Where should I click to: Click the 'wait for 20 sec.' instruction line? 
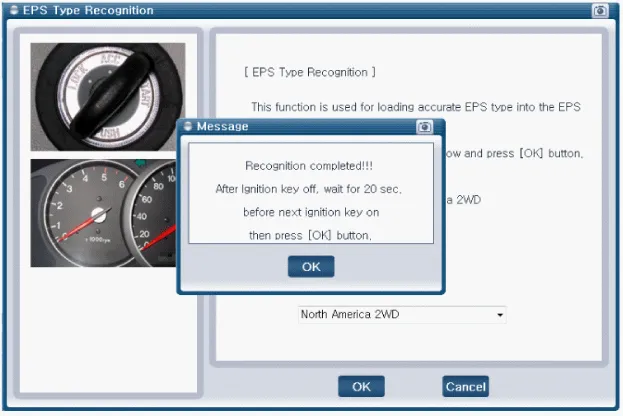[x=309, y=189]
